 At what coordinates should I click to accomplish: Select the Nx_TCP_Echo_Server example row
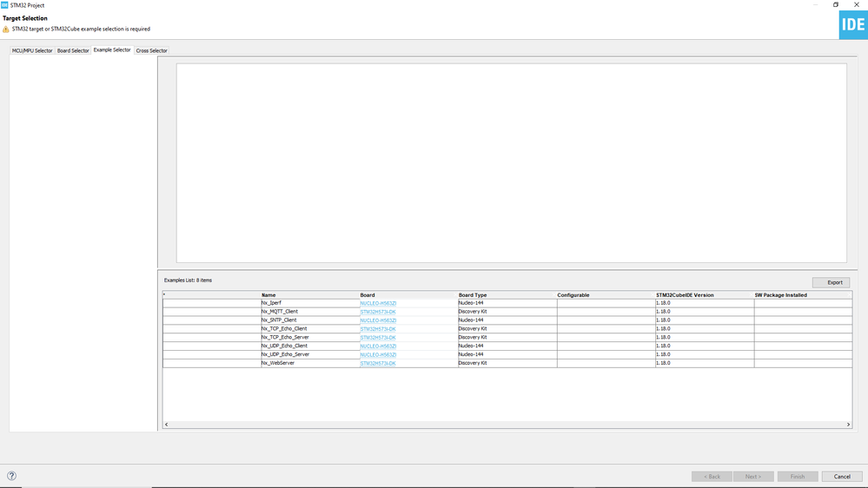507,338
